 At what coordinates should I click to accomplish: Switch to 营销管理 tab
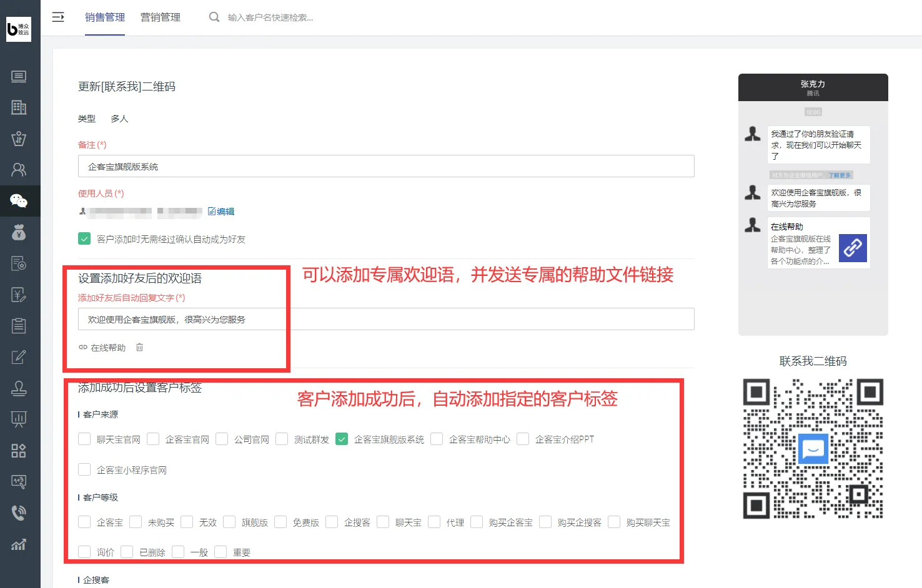[x=161, y=17]
